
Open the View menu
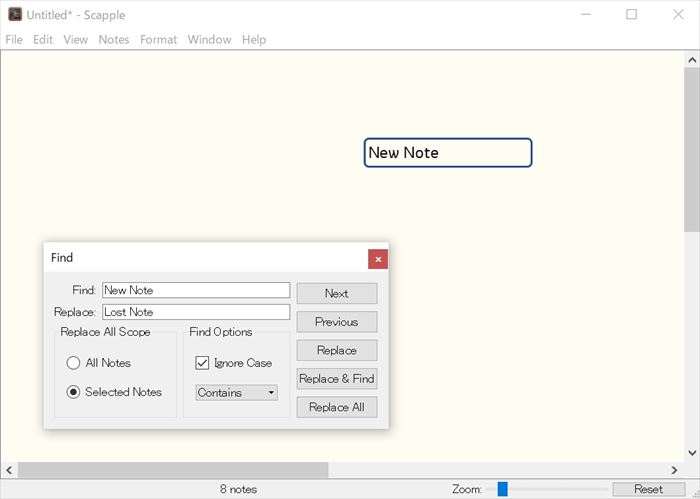[x=75, y=40]
